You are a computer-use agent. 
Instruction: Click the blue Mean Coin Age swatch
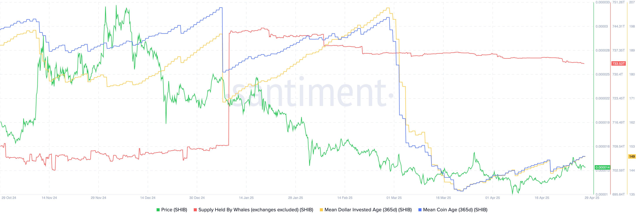(x=420, y=210)
